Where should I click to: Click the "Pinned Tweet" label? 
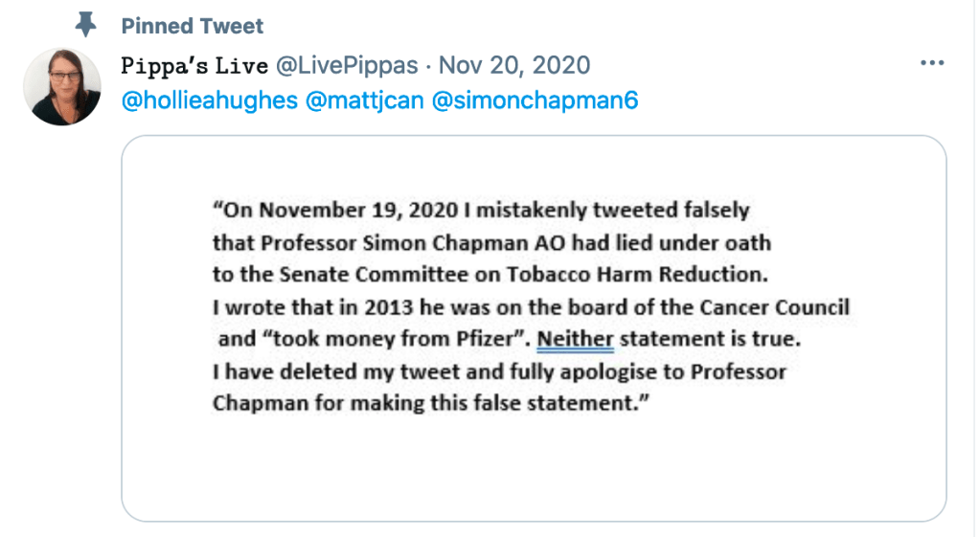(x=192, y=26)
